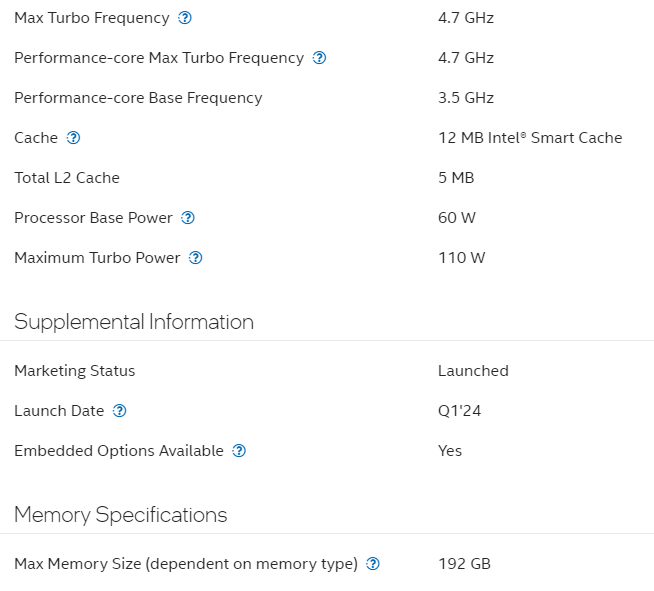This screenshot has width=654, height=591.
Task: Click the 12 MB Intel Smart Cache value
Action: (530, 138)
